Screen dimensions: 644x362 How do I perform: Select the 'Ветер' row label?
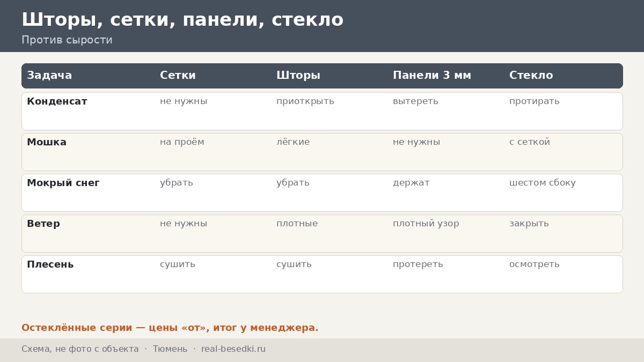pyautogui.click(x=43, y=224)
